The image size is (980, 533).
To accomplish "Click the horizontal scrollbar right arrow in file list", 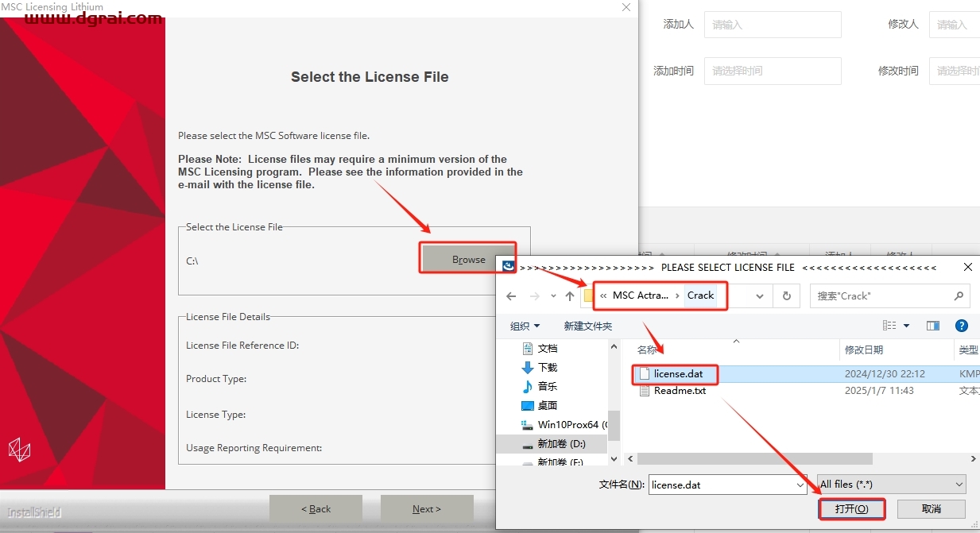I will click(x=974, y=459).
